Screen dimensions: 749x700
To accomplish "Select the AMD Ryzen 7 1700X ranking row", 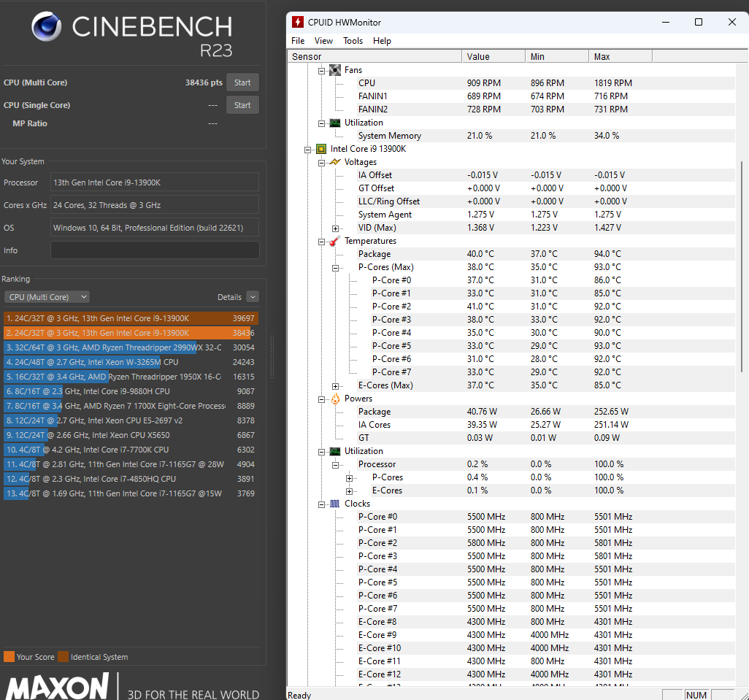I will 131,406.
